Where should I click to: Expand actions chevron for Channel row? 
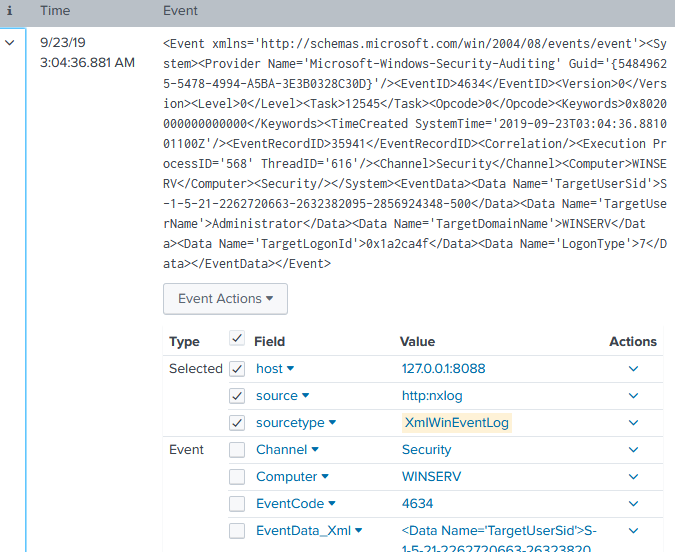(x=633, y=450)
